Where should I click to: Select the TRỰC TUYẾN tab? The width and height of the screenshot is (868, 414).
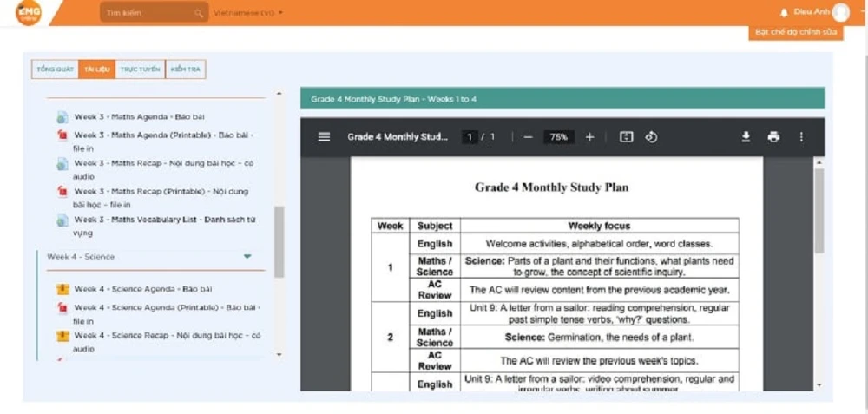pos(140,69)
